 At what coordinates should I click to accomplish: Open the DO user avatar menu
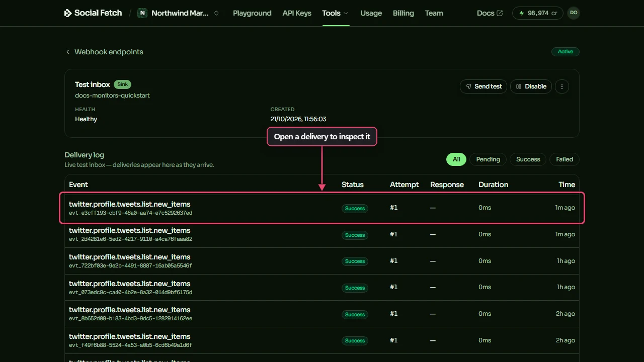(574, 13)
